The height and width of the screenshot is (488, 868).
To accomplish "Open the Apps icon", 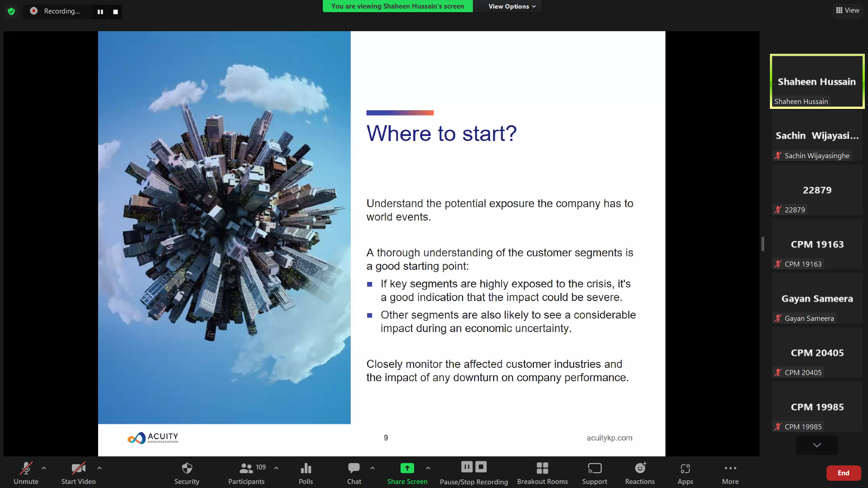I will coord(685,468).
